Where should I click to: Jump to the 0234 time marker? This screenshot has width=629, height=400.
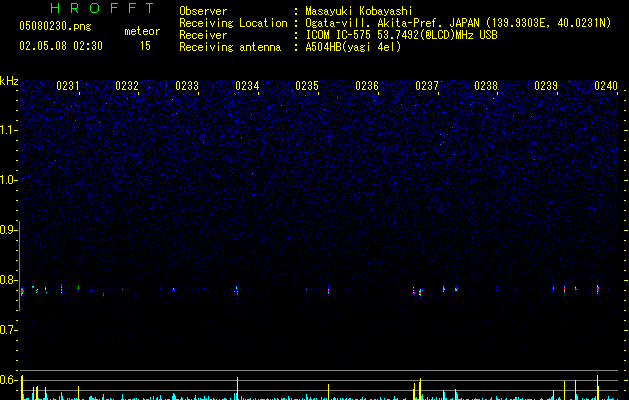247,86
